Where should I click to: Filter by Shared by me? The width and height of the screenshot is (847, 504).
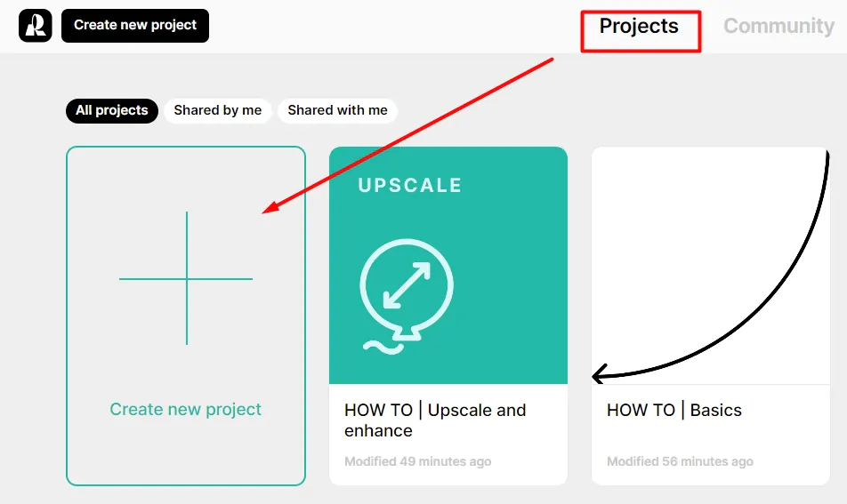click(217, 110)
